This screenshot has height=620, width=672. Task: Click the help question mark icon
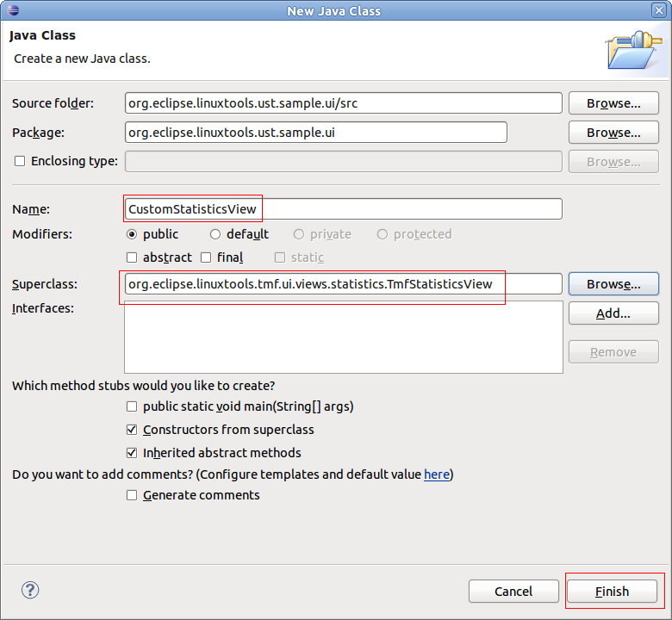(30, 590)
